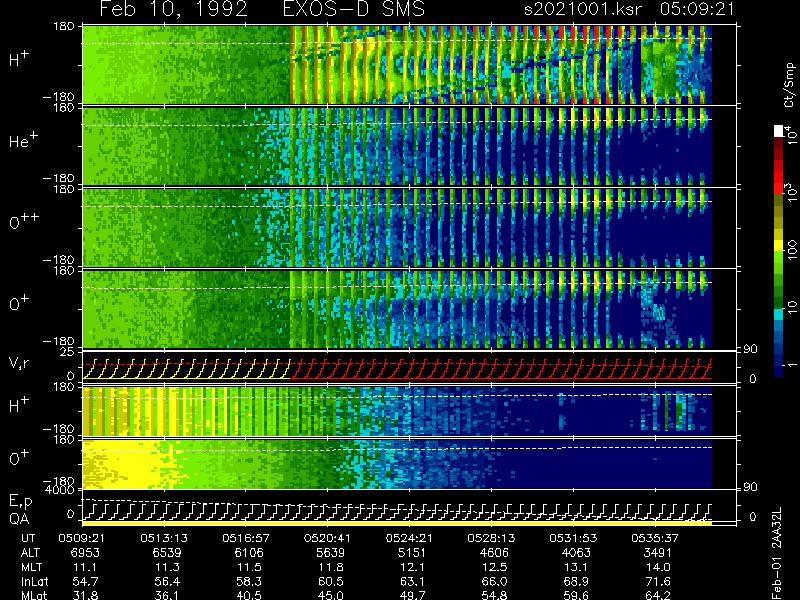Click altitude value '6539'
This screenshot has height=600, width=800.
pyautogui.click(x=167, y=553)
